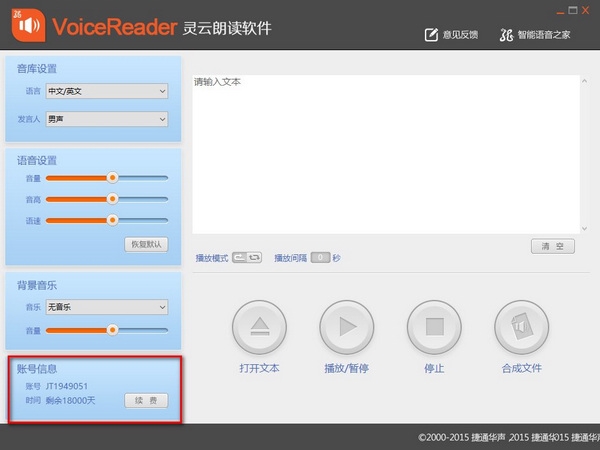Click the 音库设置 section heading
This screenshot has height=450, width=600.
coord(37,69)
